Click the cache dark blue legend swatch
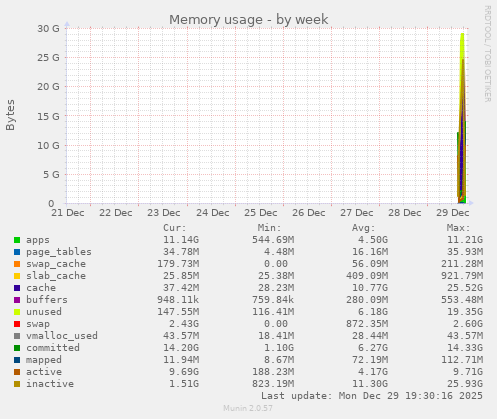The height and width of the screenshot is (419, 497). 17,288
